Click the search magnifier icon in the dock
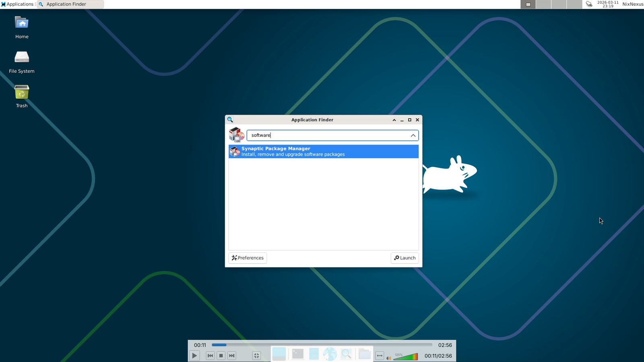644x362 pixels. 347,354
